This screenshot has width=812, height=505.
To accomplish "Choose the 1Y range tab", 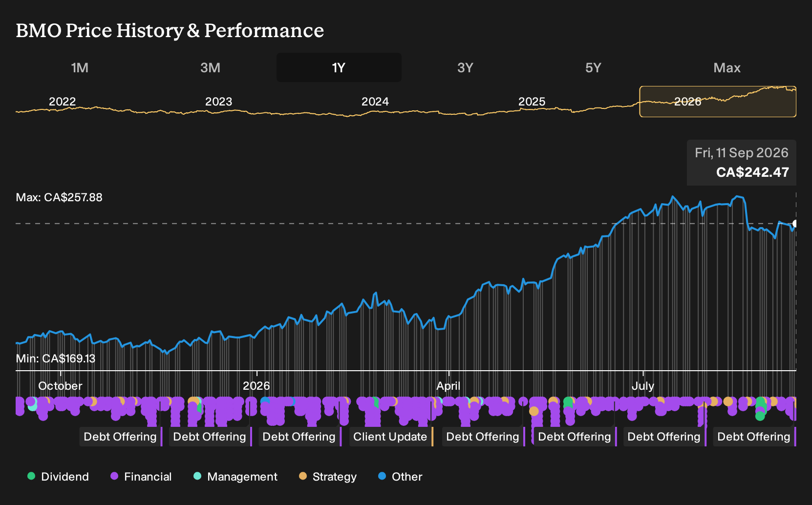I will (339, 67).
